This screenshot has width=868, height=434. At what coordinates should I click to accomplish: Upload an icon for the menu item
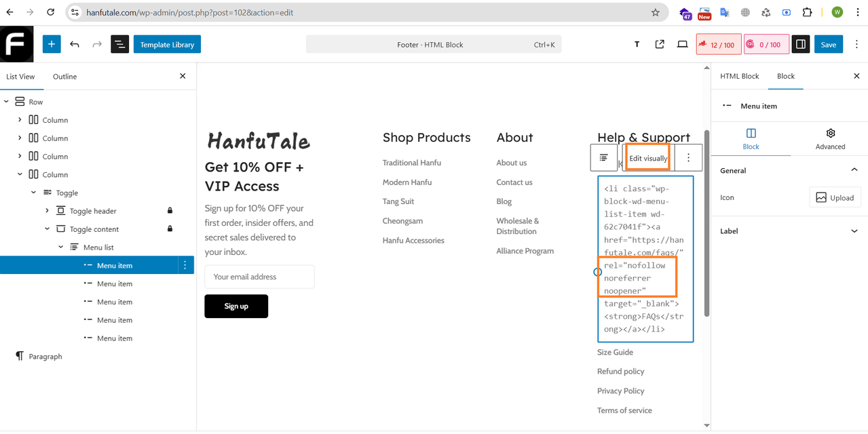pyautogui.click(x=834, y=197)
